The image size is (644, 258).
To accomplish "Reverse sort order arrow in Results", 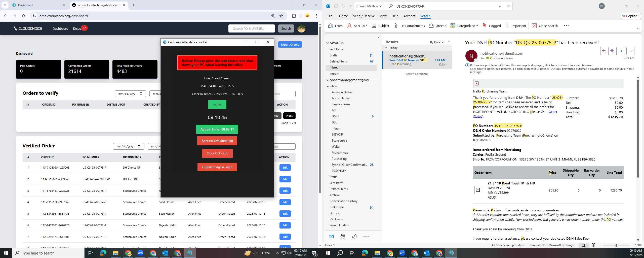I will coord(449,42).
